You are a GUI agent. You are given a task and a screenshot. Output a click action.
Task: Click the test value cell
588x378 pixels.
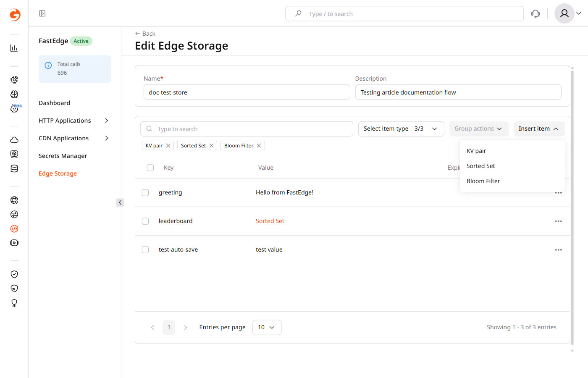pos(269,249)
